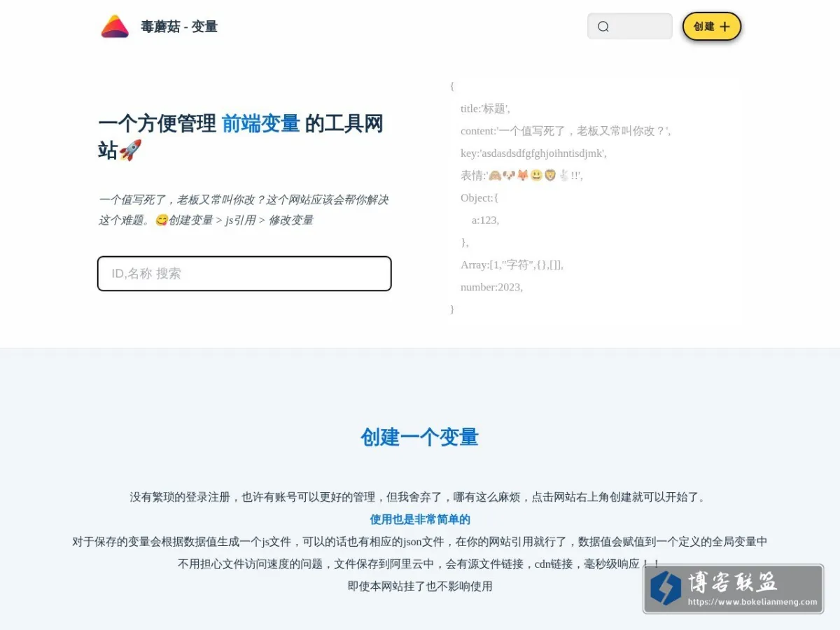Click the paragraph starting 对于保存的变量

(x=420, y=541)
